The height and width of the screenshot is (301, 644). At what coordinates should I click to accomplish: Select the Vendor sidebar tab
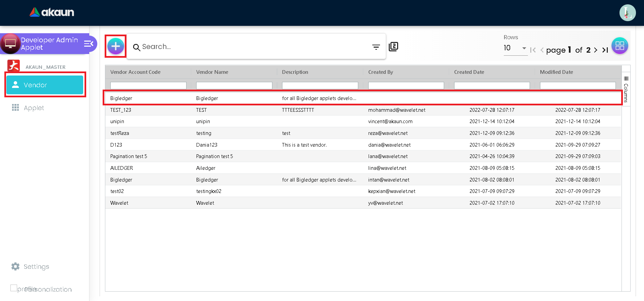pyautogui.click(x=45, y=85)
